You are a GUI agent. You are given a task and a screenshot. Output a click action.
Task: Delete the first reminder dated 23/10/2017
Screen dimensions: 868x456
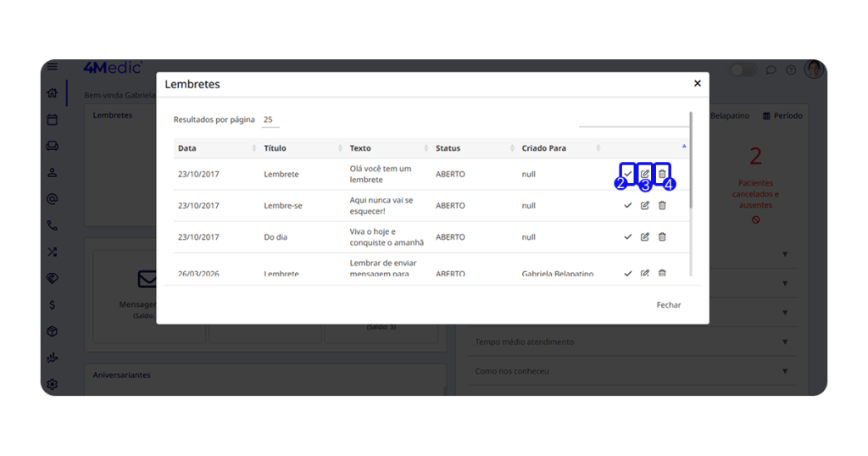point(662,174)
